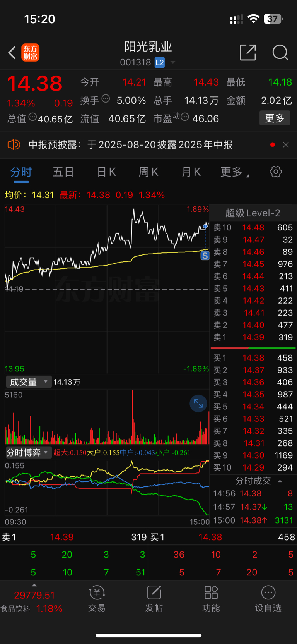Image resolution: width=297 pixels, height=644 pixels.
Task: Switch to the 月K tab
Action: point(191,172)
